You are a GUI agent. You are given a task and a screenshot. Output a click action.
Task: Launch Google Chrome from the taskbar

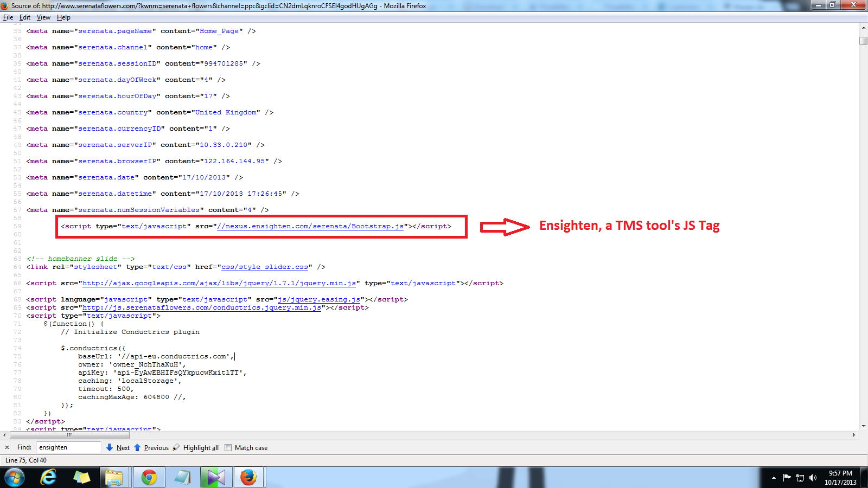(x=148, y=477)
